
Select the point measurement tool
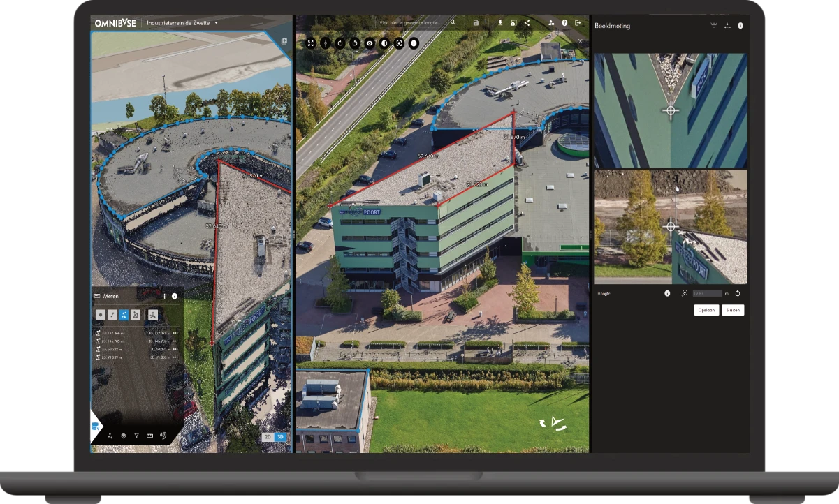pos(101,315)
